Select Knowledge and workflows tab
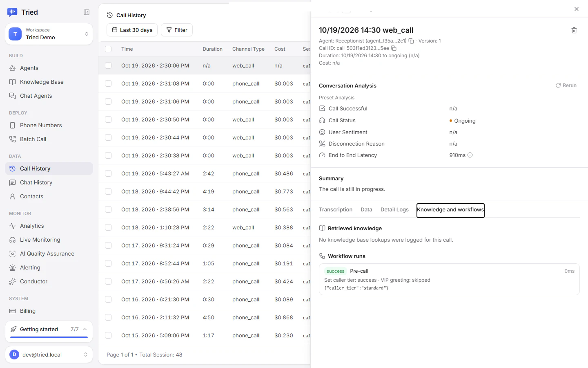588x368 pixels. click(450, 210)
